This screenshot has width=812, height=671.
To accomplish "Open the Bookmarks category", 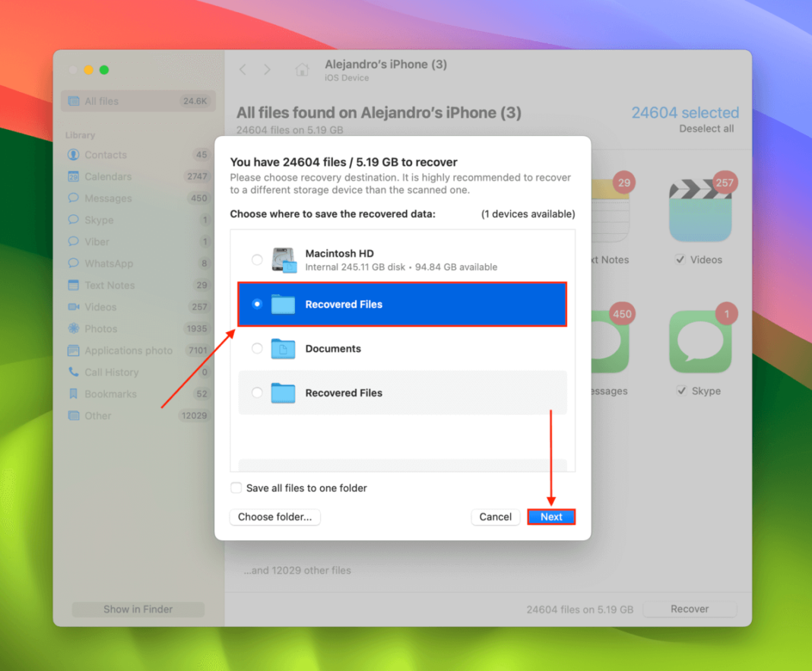I will [109, 394].
